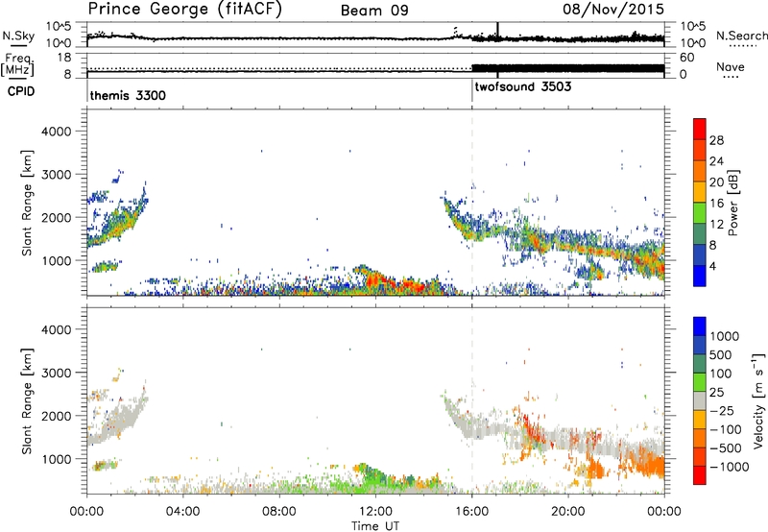Screen dimensions: 768x532
Task: Click the '00:00' start time tick label
Action: point(86,512)
